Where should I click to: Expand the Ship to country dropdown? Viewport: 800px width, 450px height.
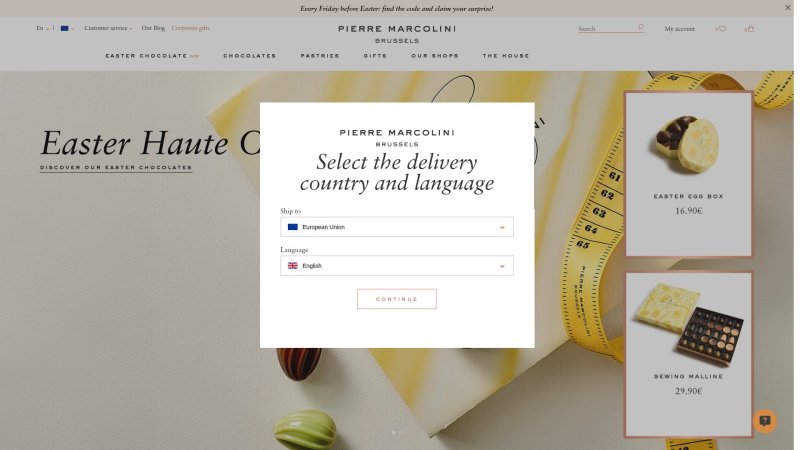[x=397, y=227]
